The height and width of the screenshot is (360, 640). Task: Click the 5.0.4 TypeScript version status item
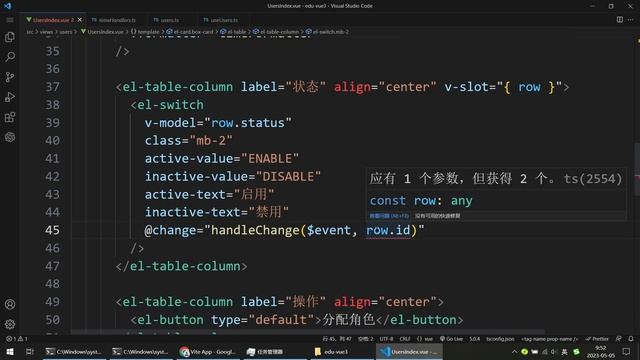[474, 339]
